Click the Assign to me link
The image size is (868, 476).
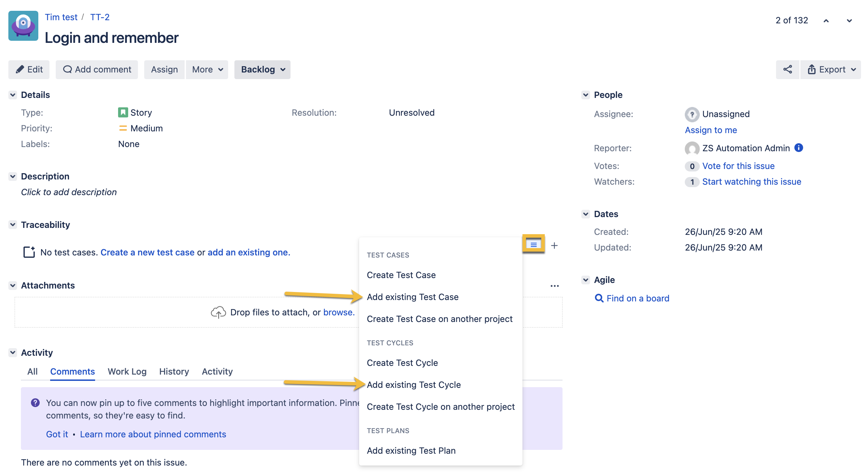711,130
